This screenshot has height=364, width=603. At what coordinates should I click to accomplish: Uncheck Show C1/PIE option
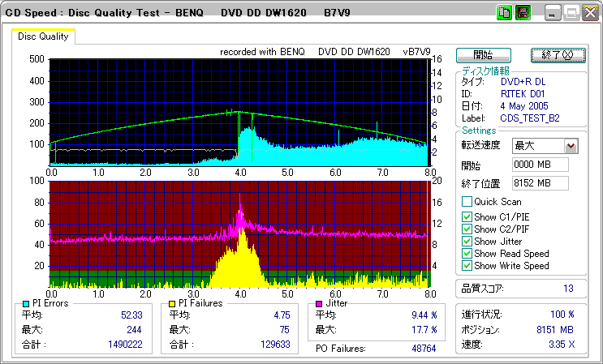(467, 216)
